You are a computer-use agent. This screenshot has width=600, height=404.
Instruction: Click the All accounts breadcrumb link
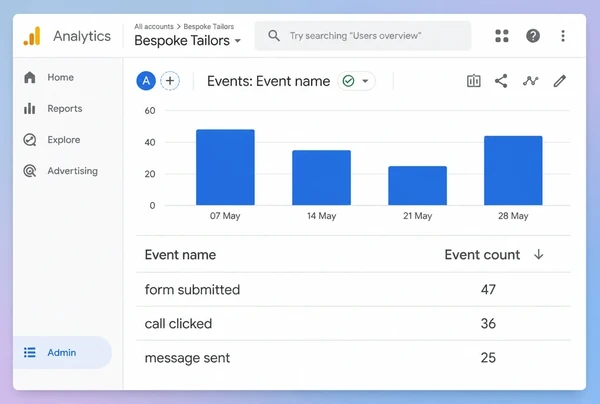pyautogui.click(x=154, y=26)
